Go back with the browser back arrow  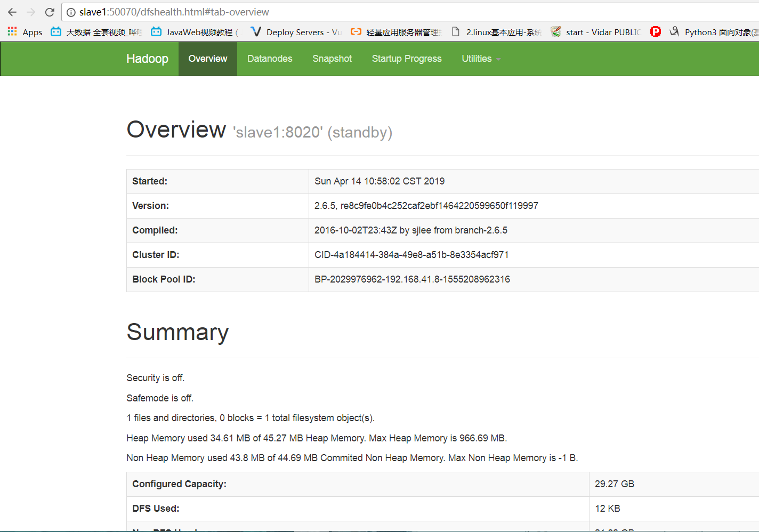pyautogui.click(x=12, y=12)
